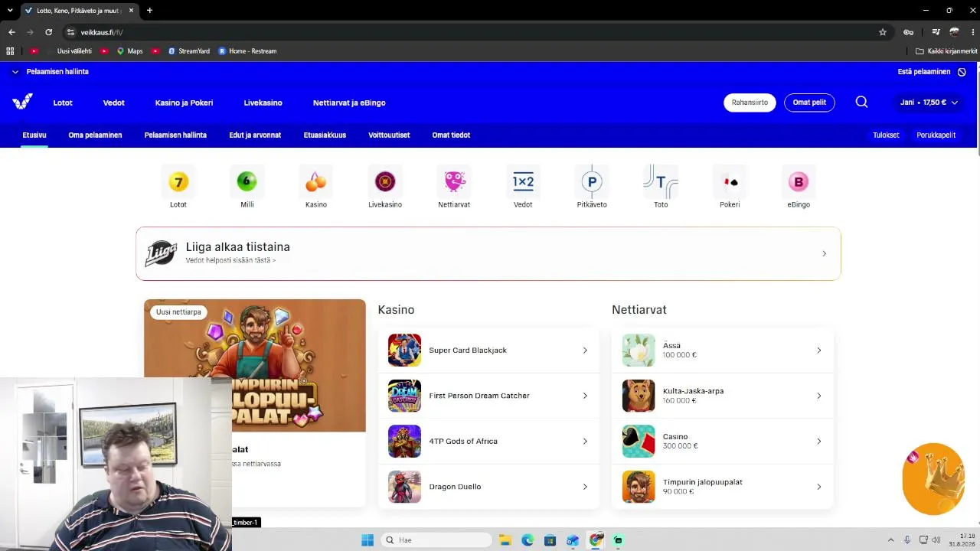Open site search with the magnifier icon
This screenshot has width=980, height=551.
point(861,102)
